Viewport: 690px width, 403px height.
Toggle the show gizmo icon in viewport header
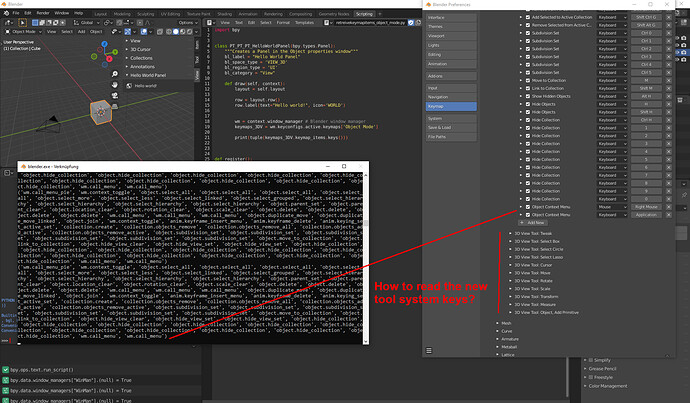coord(127,32)
